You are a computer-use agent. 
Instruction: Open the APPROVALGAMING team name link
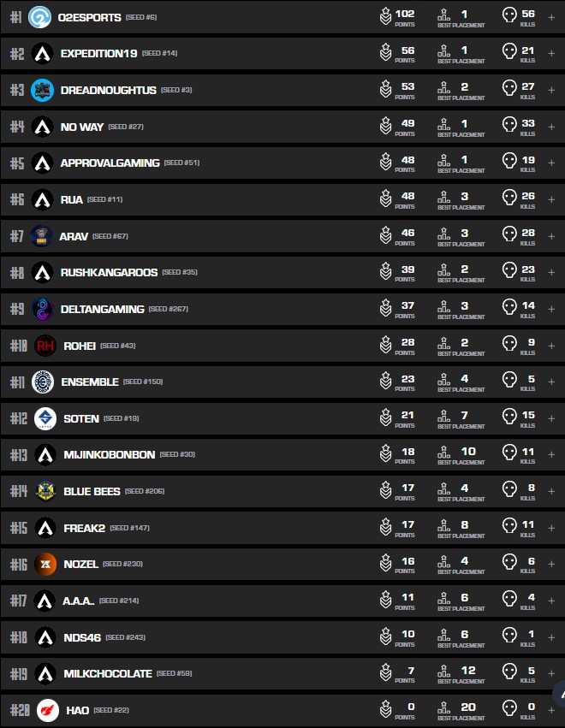coord(110,163)
